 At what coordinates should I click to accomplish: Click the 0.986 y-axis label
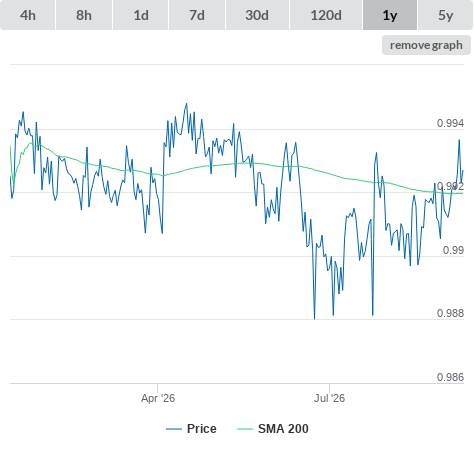450,377
